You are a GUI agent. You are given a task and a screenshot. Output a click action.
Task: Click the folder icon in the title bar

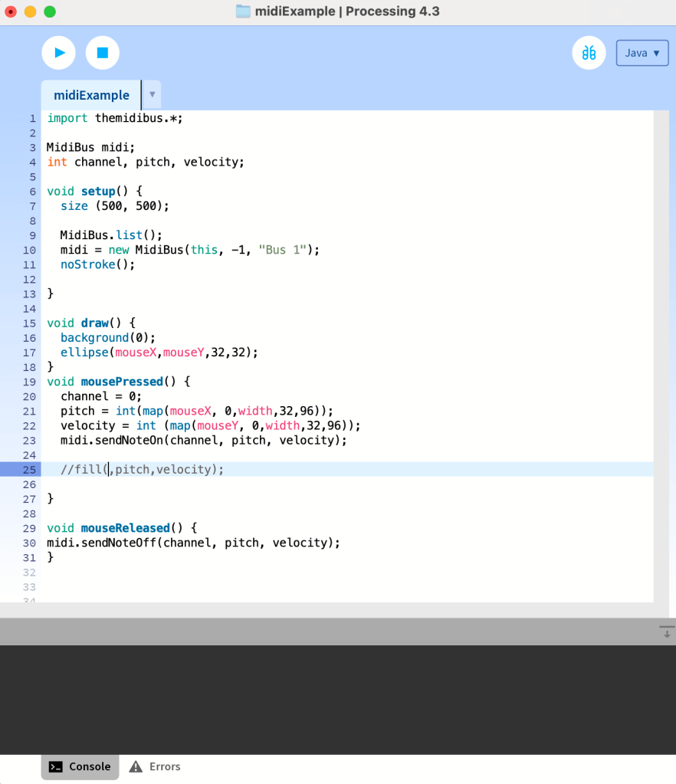(x=244, y=11)
